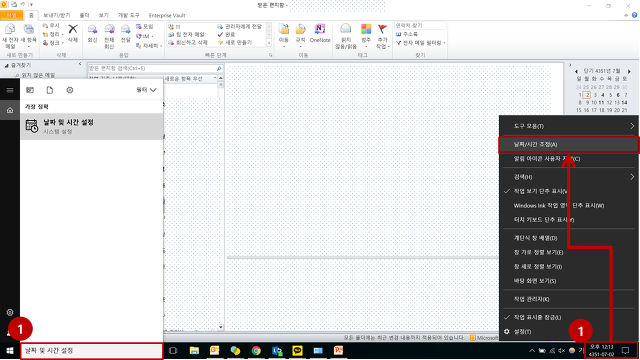Viewport: 640px width, 360px height.
Task: Click Find a Contact (연락처 찾기) field
Action: pyautogui.click(x=420, y=25)
